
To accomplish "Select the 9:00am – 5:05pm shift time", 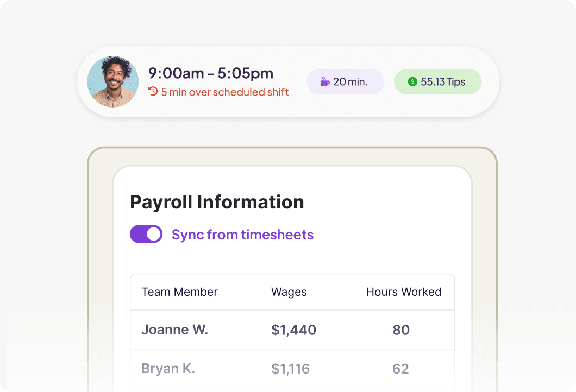I will (211, 73).
